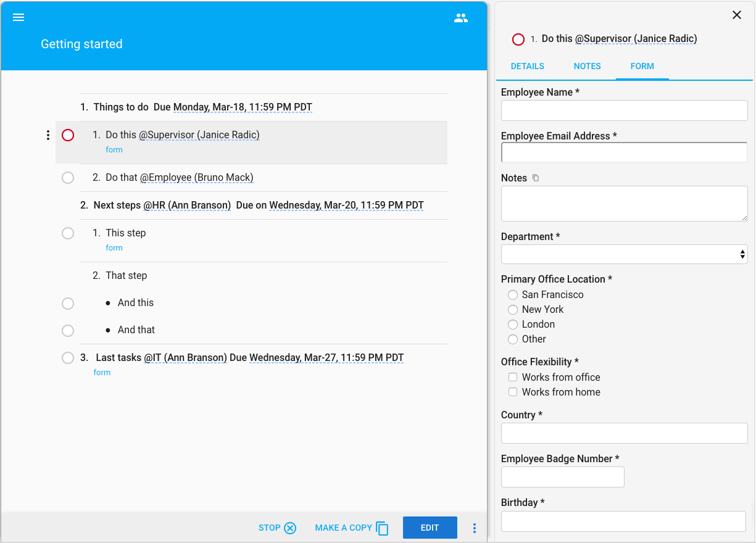
Task: Click the Country input field
Action: pos(625,433)
